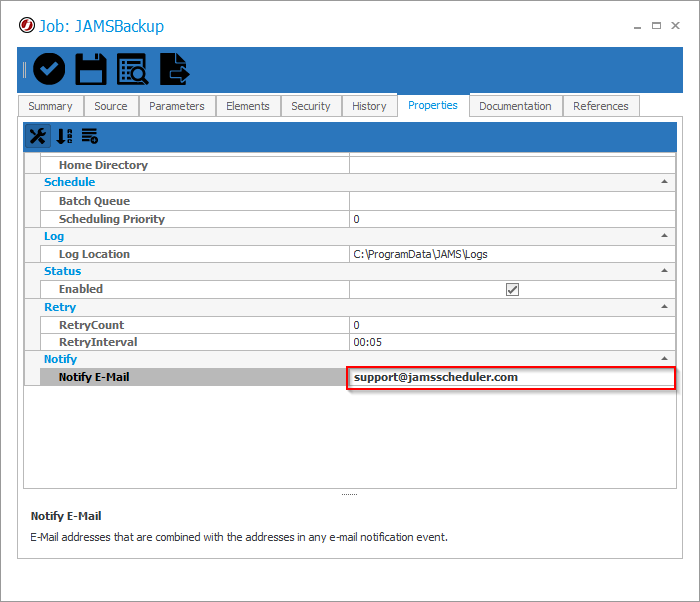The height and width of the screenshot is (602, 700).
Task: Click the Log Location value field
Action: [x=512, y=254]
